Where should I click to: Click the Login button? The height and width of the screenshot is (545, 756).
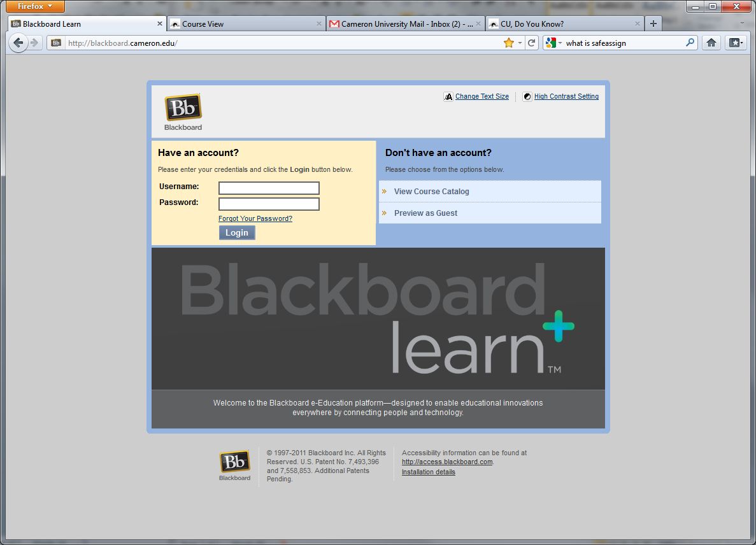tap(237, 233)
